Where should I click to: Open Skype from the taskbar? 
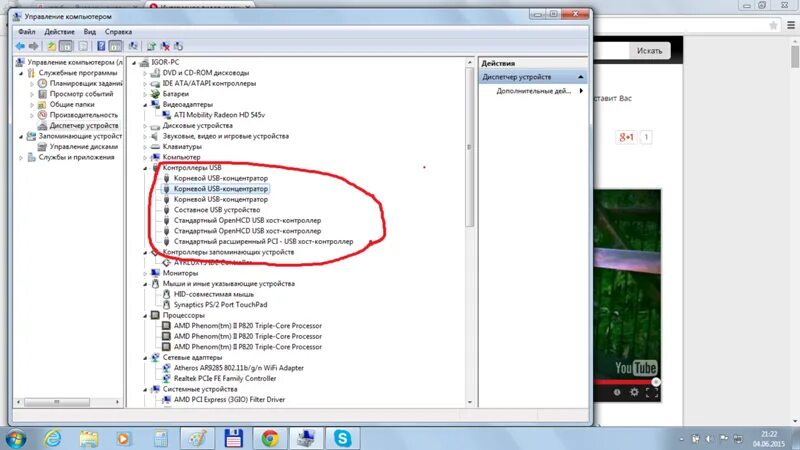pos(342,438)
